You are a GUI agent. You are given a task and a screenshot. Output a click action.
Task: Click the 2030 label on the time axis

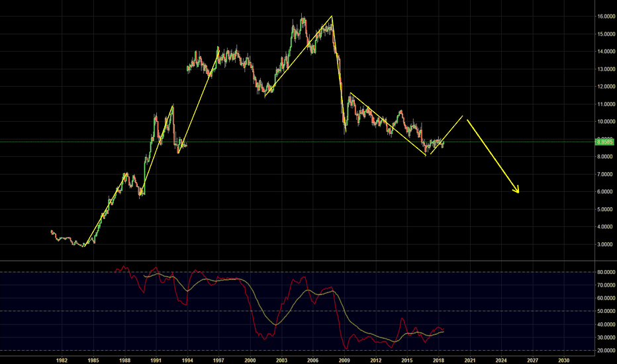click(564, 360)
